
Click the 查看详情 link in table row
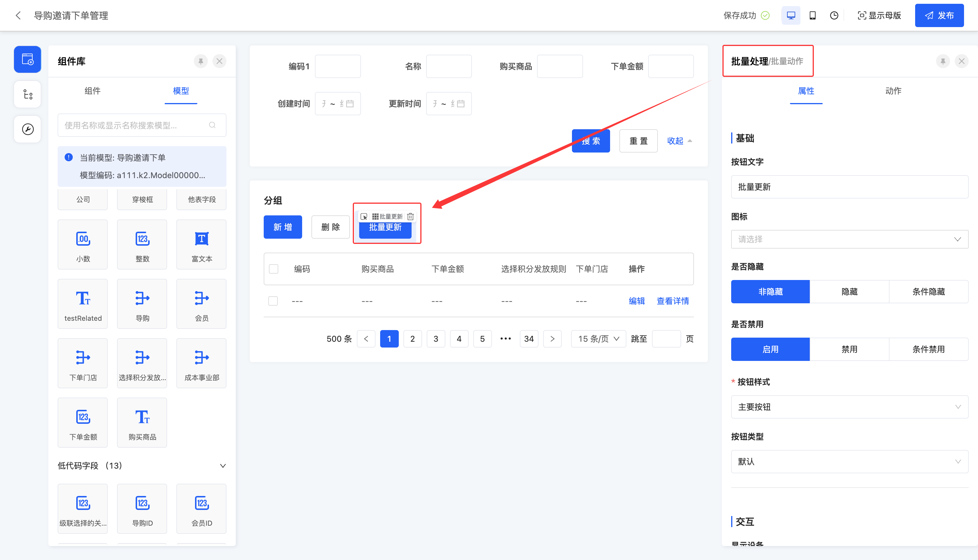[x=673, y=301]
